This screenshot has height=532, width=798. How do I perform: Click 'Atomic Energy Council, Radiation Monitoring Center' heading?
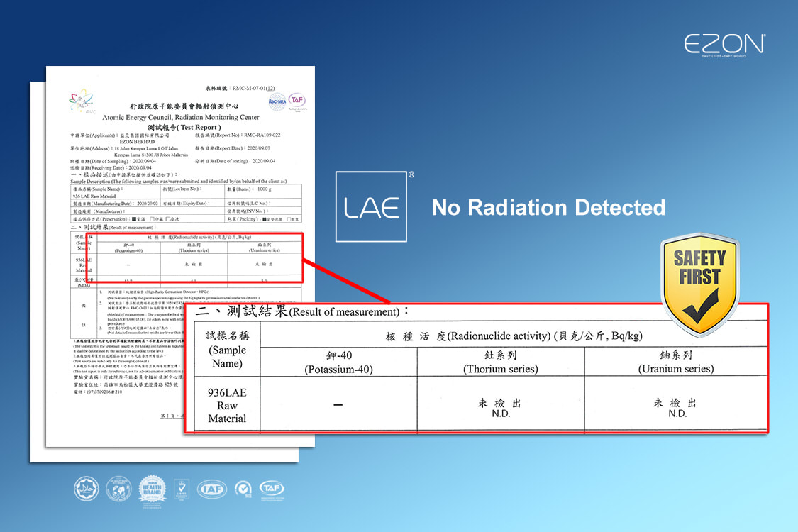point(181,117)
